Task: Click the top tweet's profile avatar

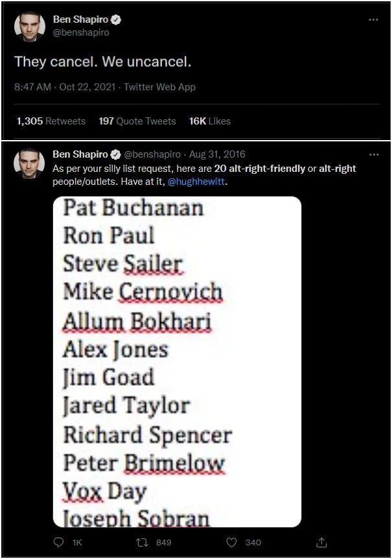Action: click(x=30, y=26)
